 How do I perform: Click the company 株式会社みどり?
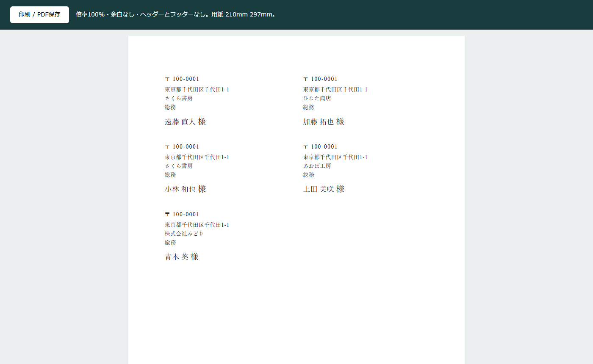(184, 234)
